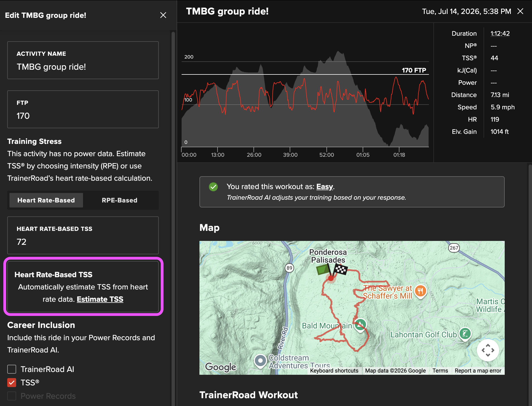Click the Career Inclusion heading
This screenshot has height=406, width=532.
tap(41, 325)
